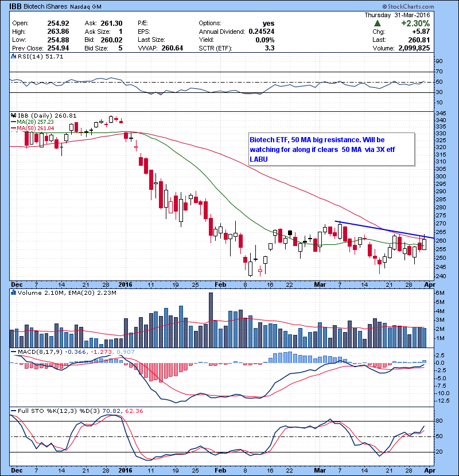This screenshot has height=476, width=459.
Task: Click the Biotech ETF annotation text box
Action: 332,149
